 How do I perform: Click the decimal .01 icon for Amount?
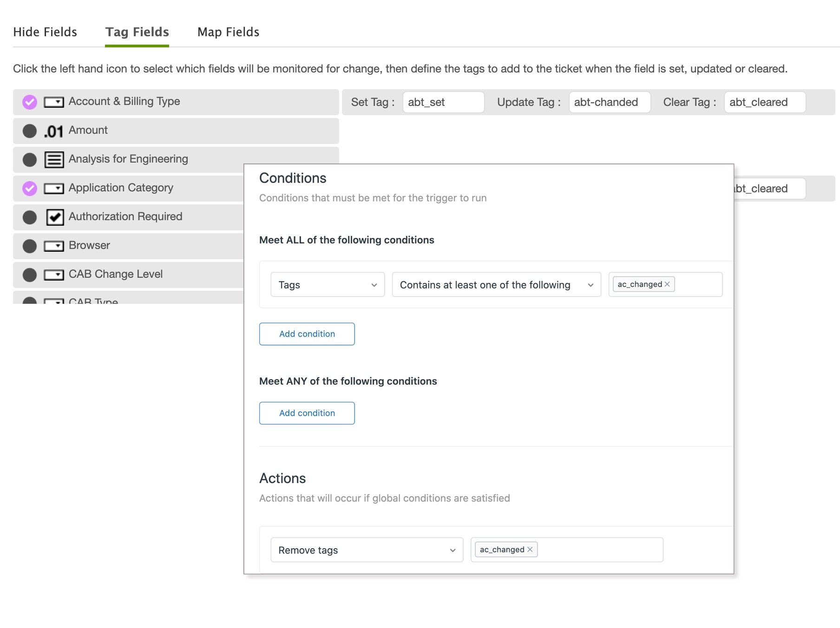coord(53,131)
